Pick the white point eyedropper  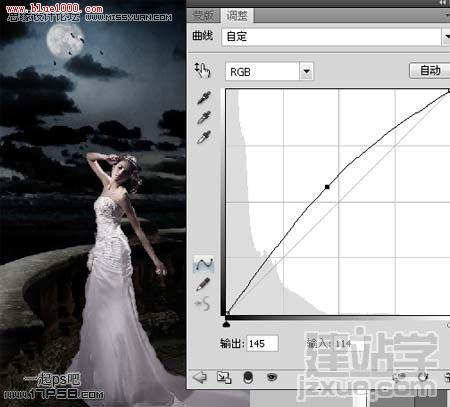(204, 137)
